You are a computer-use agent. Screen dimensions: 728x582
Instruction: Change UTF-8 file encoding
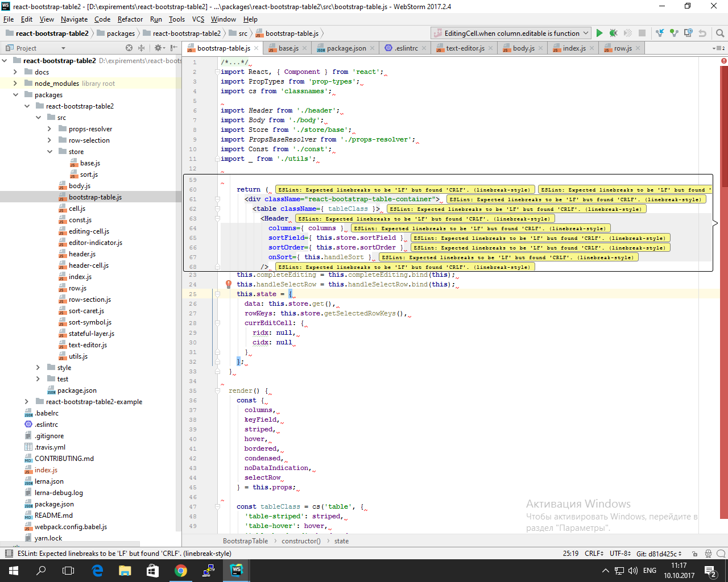pyautogui.click(x=621, y=554)
